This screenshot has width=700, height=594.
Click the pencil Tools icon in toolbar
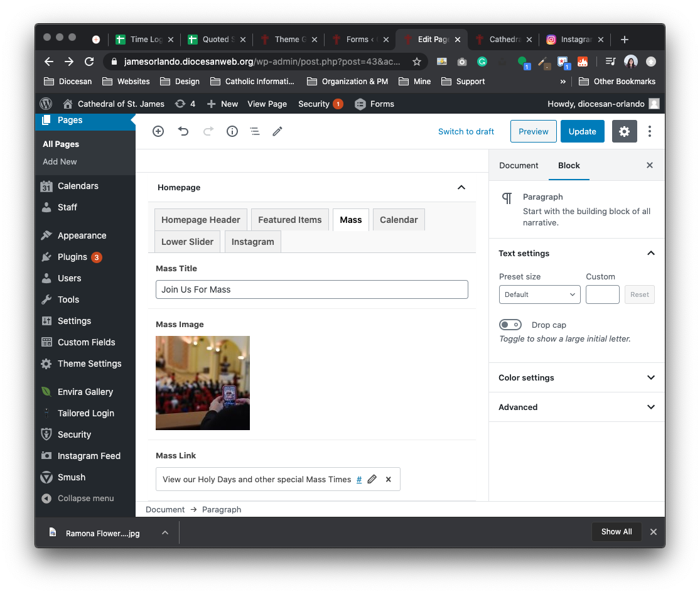pyautogui.click(x=277, y=131)
